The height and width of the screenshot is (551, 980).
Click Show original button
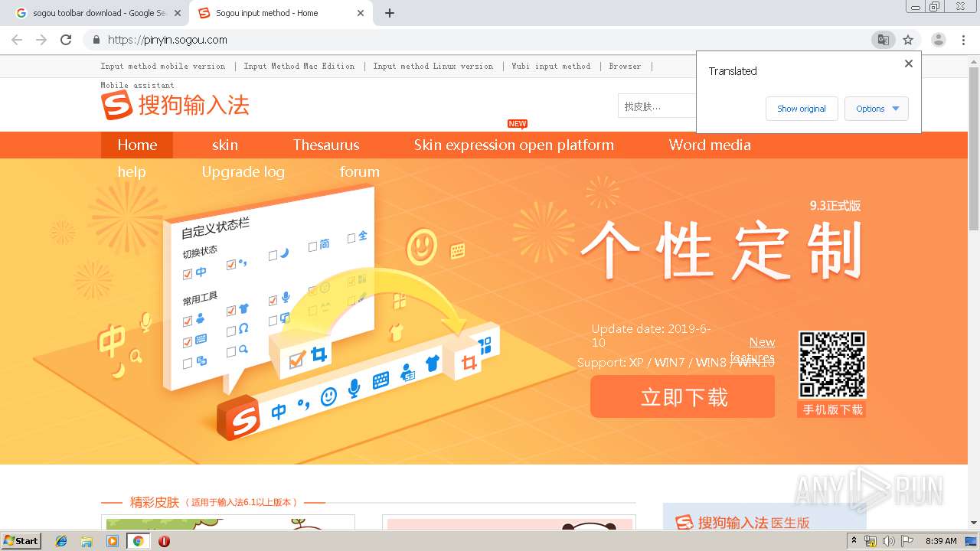click(x=802, y=109)
